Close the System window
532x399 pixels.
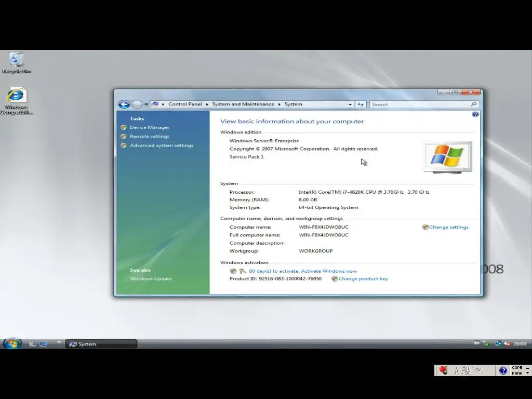(471, 92)
